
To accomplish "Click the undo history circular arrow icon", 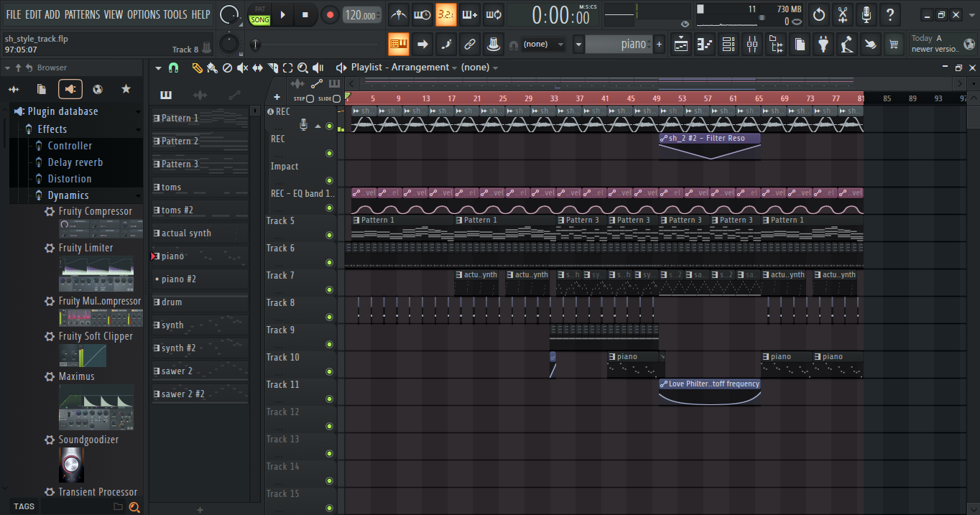I will pos(819,14).
